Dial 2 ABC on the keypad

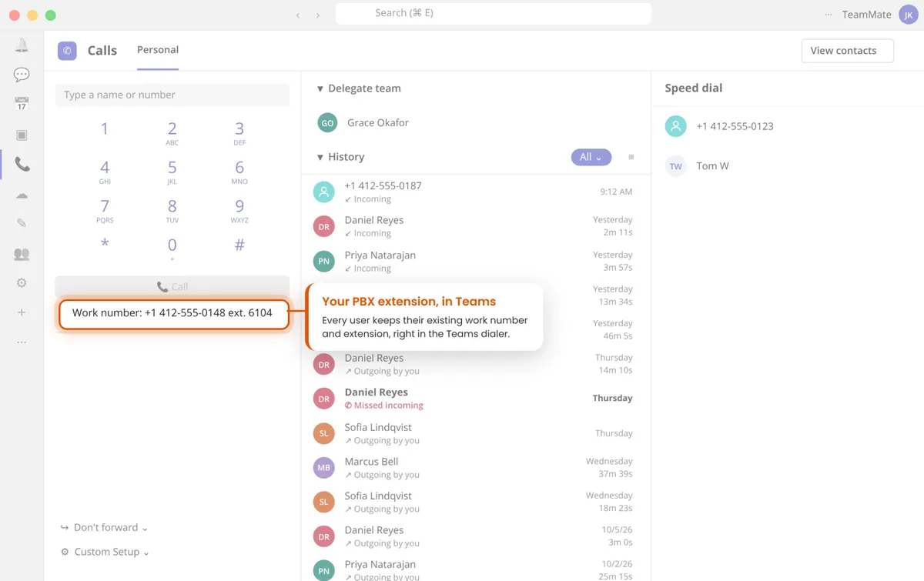pyautogui.click(x=172, y=132)
